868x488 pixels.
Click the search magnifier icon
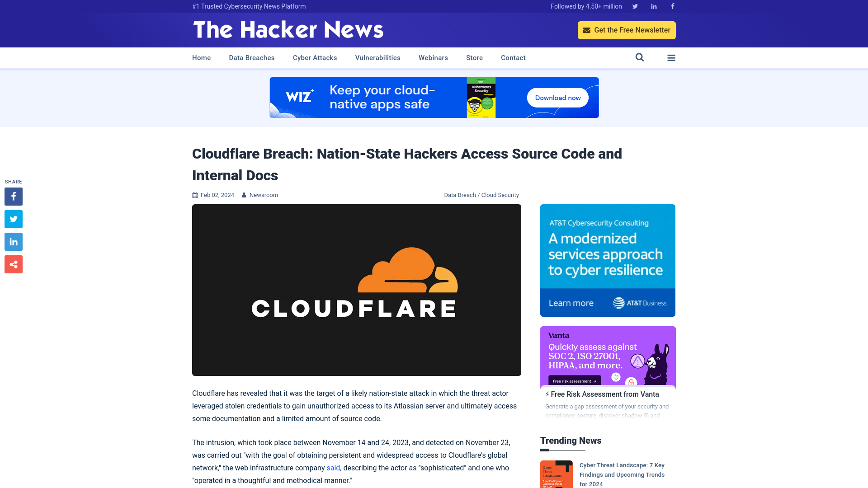pyautogui.click(x=640, y=58)
